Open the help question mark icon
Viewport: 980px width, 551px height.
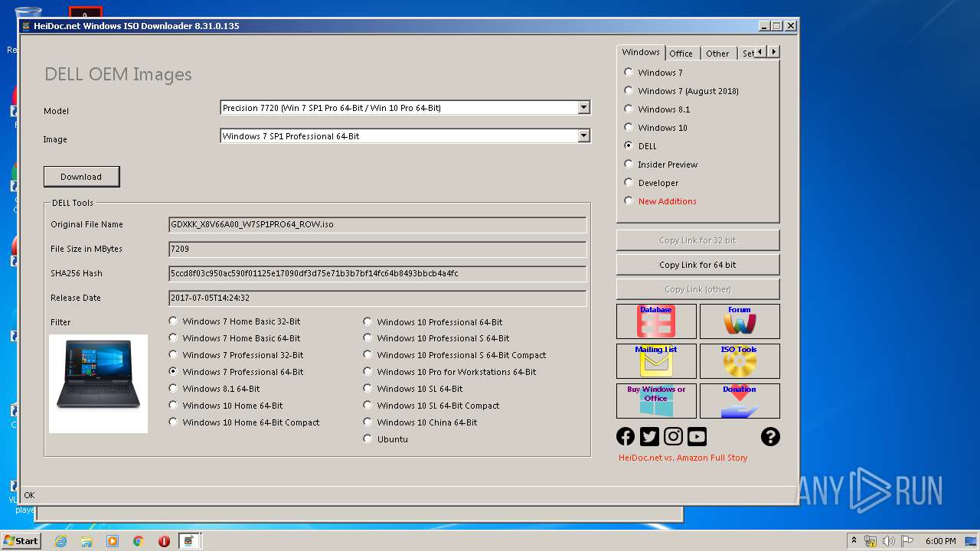click(x=770, y=436)
